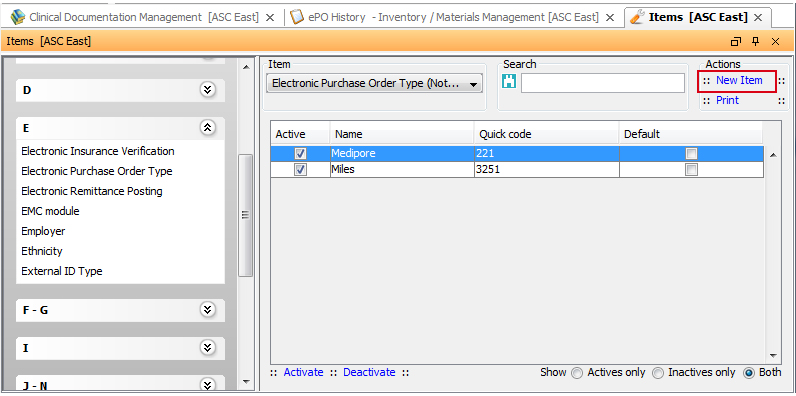Image resolution: width=796 pixels, height=396 pixels.
Task: Close the Items panel via header X
Action: [x=775, y=42]
